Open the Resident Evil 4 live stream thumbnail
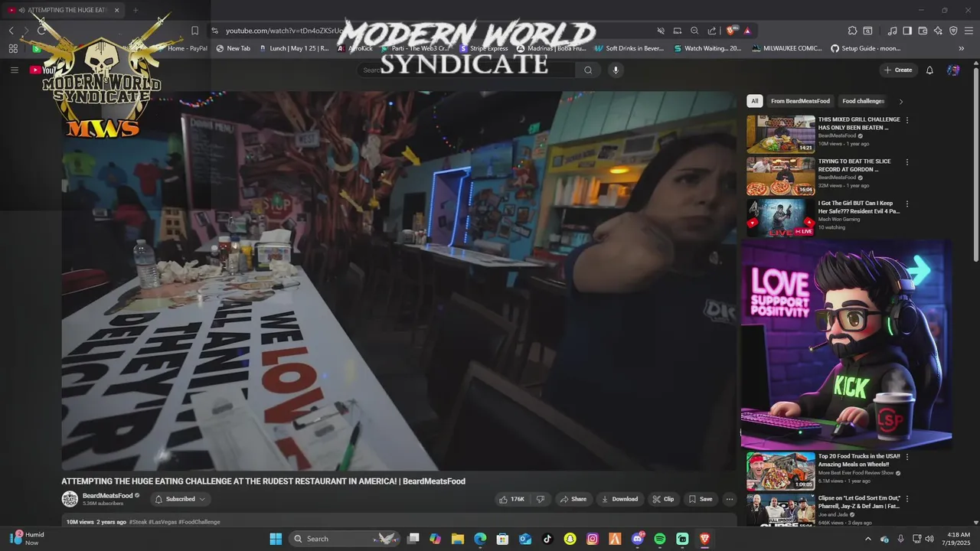 click(x=781, y=218)
